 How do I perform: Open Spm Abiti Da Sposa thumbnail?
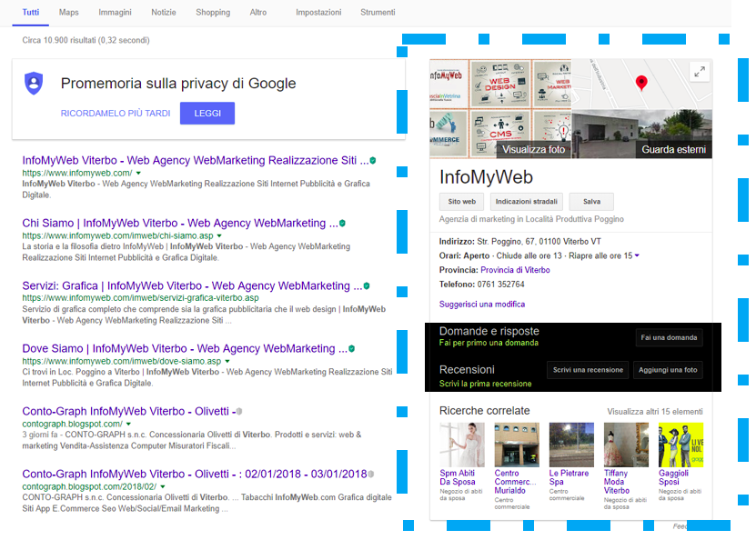click(x=462, y=445)
